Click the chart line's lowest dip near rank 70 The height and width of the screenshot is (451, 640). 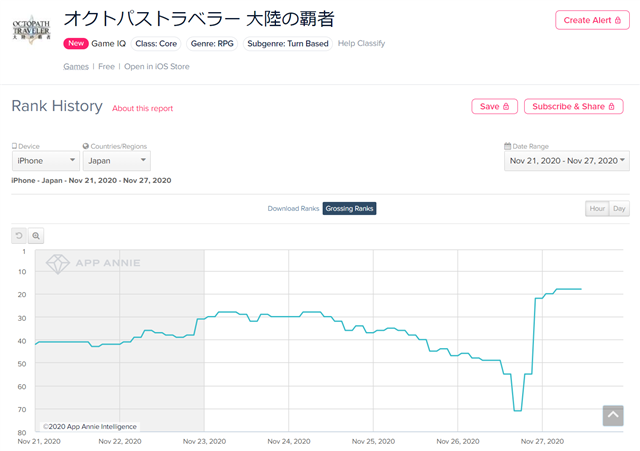(x=518, y=410)
